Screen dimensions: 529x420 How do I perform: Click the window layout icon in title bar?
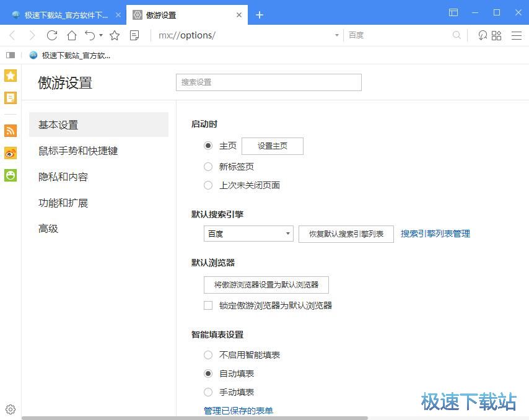(453, 12)
